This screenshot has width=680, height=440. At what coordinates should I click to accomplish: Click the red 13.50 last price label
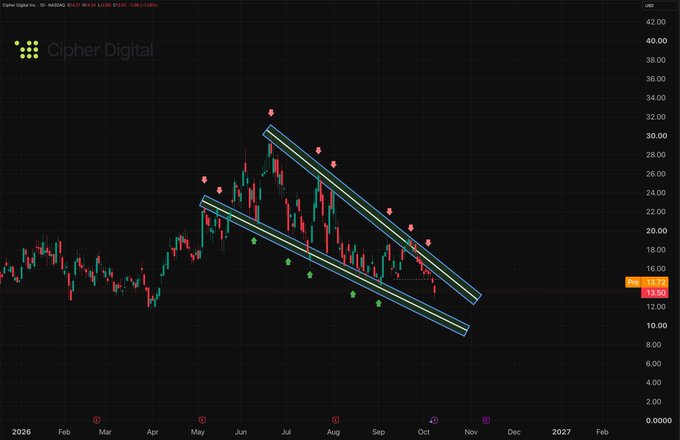(x=655, y=293)
